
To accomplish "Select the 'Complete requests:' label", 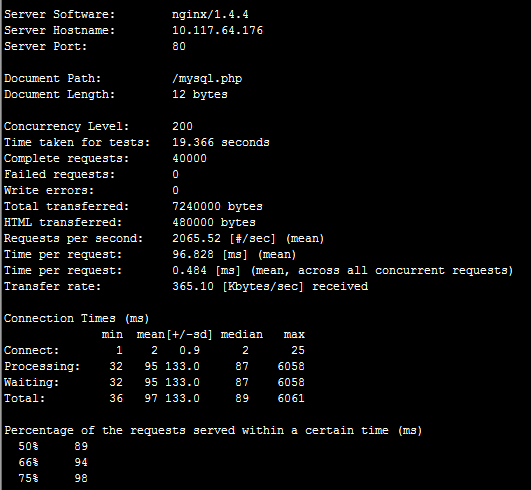I will [66, 159].
